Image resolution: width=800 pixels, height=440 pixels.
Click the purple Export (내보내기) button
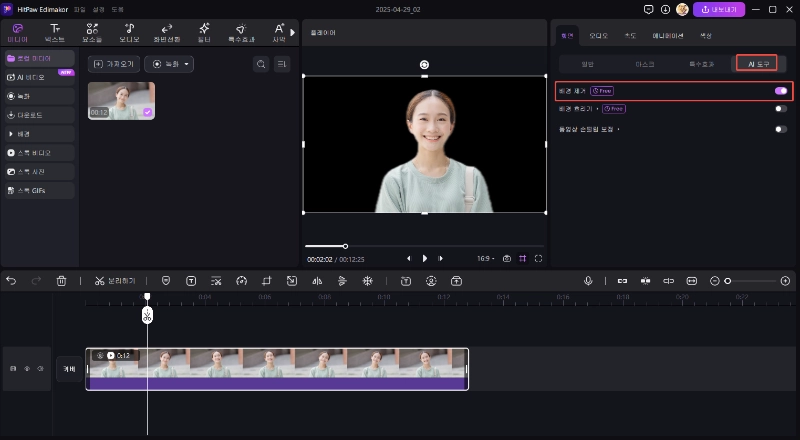point(718,9)
